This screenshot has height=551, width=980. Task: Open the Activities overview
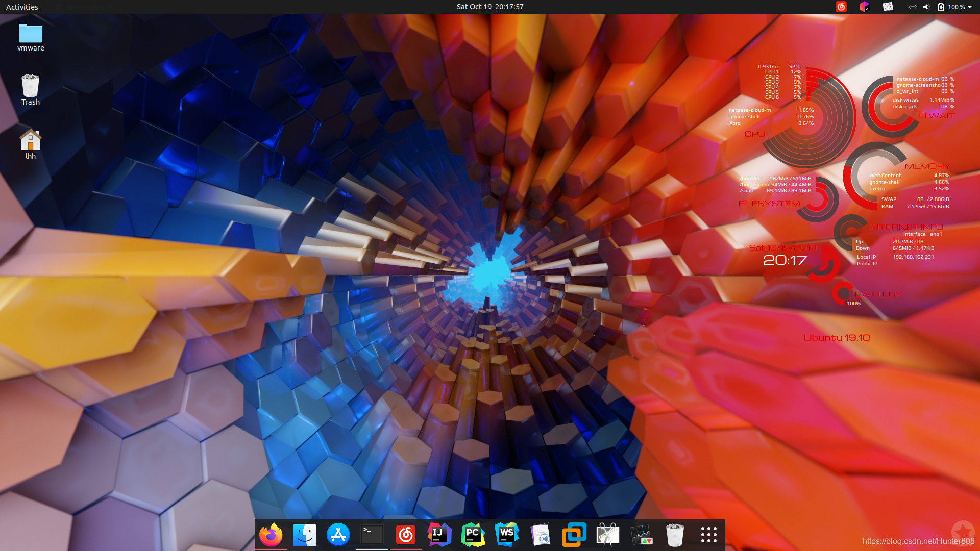[x=22, y=7]
